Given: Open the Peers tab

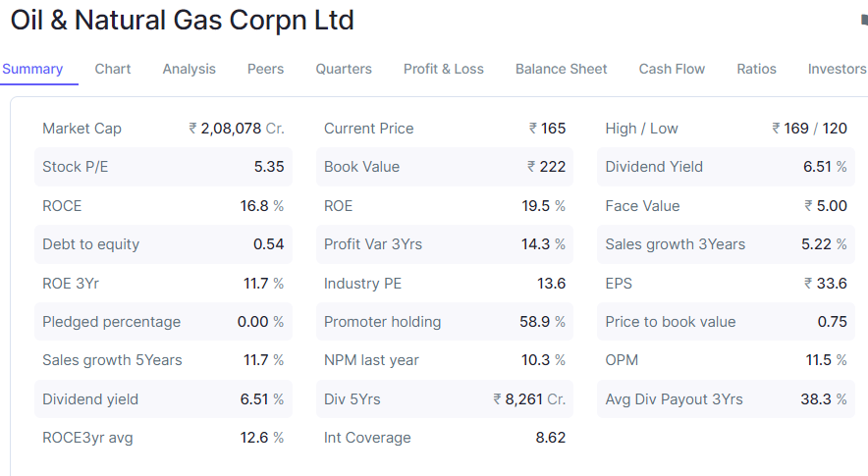Looking at the screenshot, I should [265, 69].
